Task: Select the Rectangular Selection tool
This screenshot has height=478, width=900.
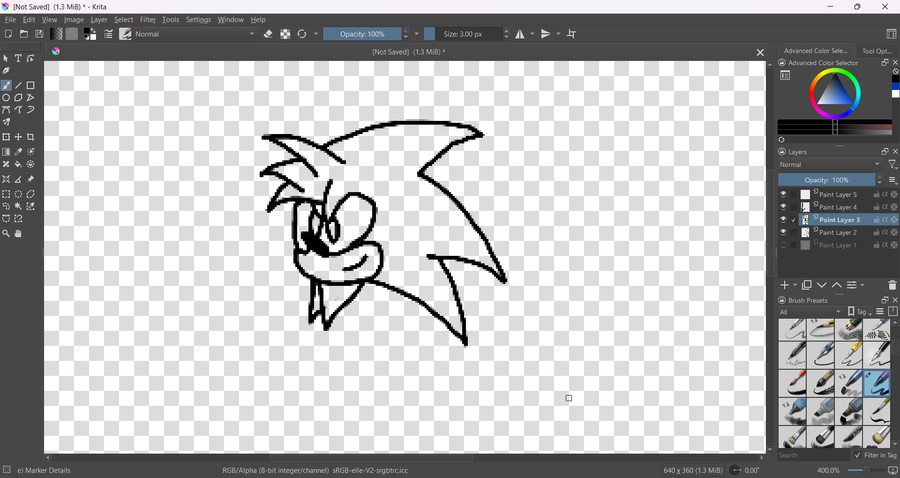Action: 6,194
